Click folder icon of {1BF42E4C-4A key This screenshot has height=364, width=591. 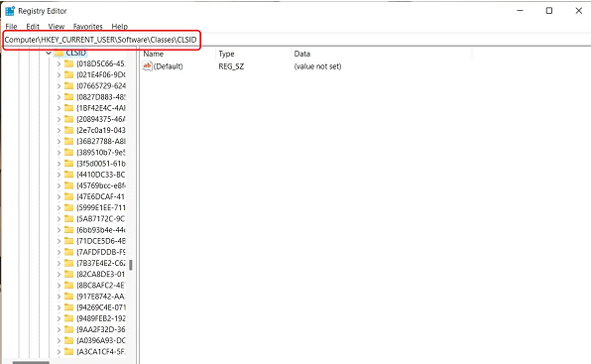tap(69, 108)
